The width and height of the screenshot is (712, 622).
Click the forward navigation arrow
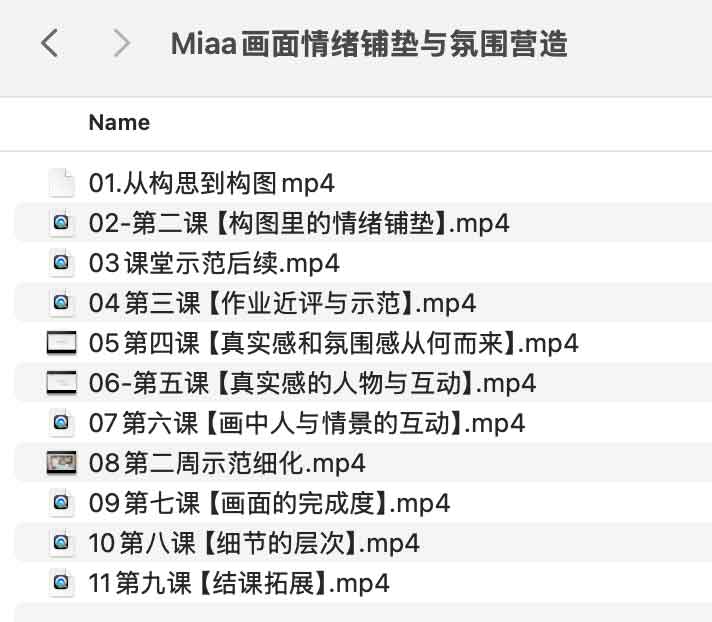tap(122, 43)
